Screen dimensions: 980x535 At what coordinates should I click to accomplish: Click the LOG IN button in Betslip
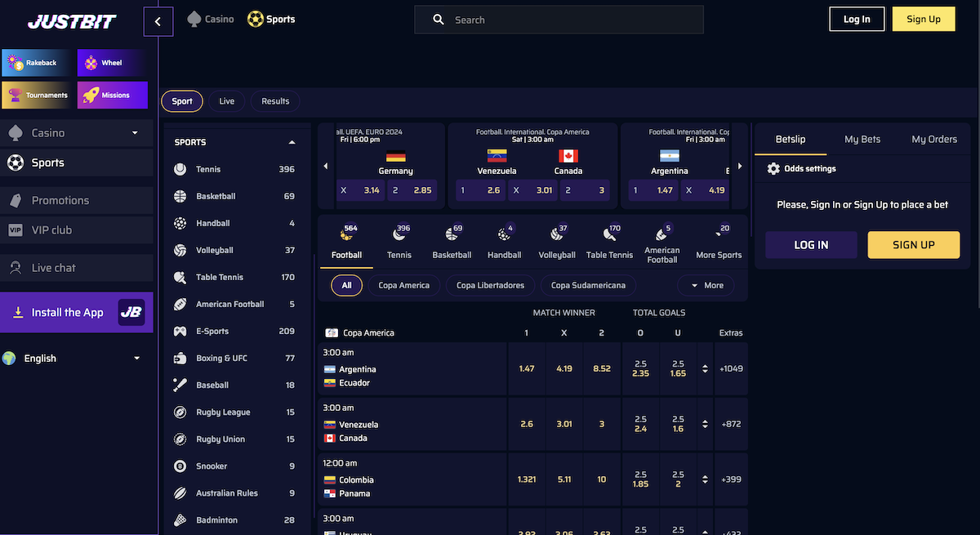point(811,245)
